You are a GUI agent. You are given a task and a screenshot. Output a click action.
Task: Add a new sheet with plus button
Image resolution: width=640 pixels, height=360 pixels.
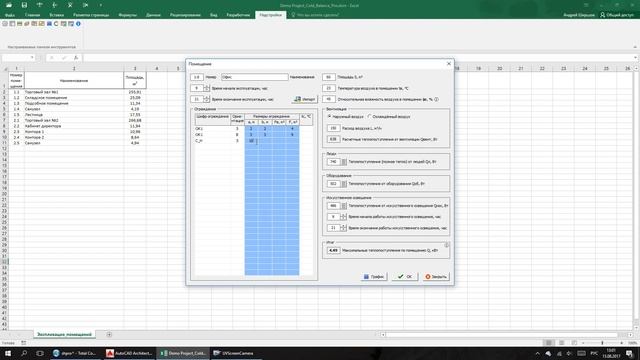[109, 335]
